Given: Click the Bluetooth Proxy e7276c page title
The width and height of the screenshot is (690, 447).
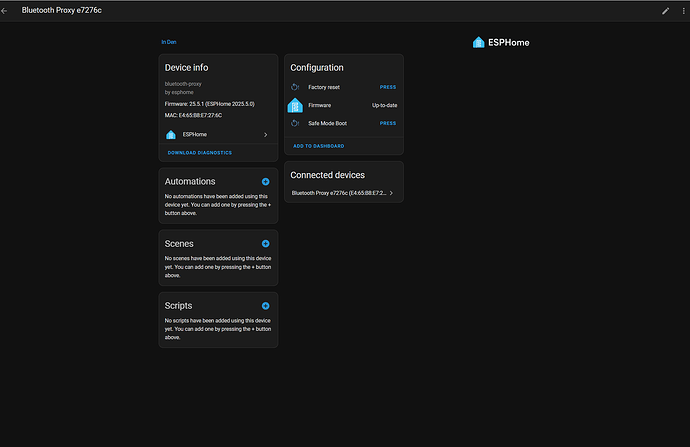Looking at the screenshot, I should [62, 10].
